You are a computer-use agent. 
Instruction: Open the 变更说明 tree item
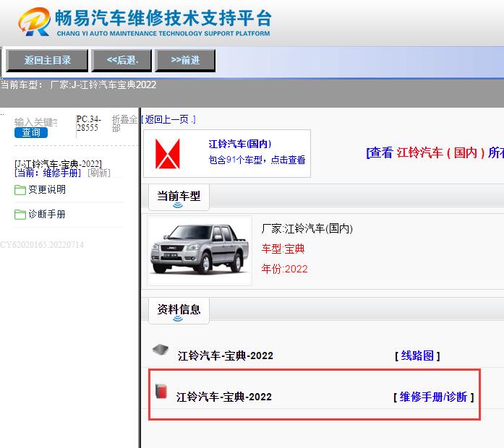click(x=47, y=189)
